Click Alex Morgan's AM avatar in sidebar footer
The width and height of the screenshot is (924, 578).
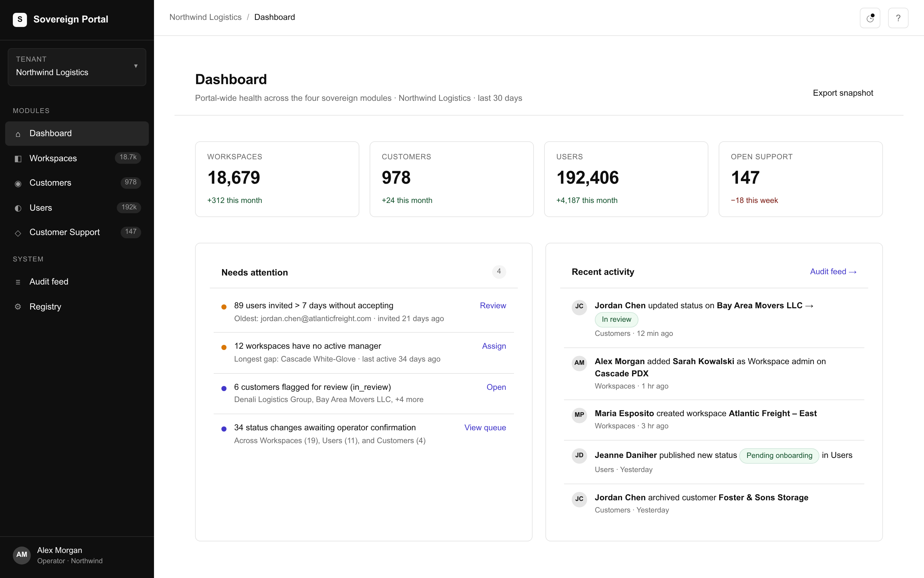22,555
